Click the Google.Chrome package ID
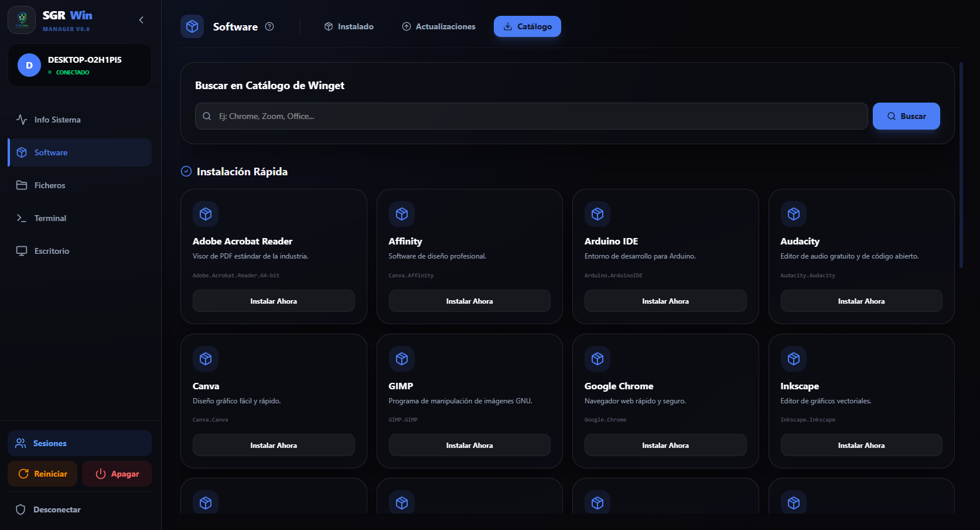Viewport: 980px width, 530px height. (x=605, y=420)
